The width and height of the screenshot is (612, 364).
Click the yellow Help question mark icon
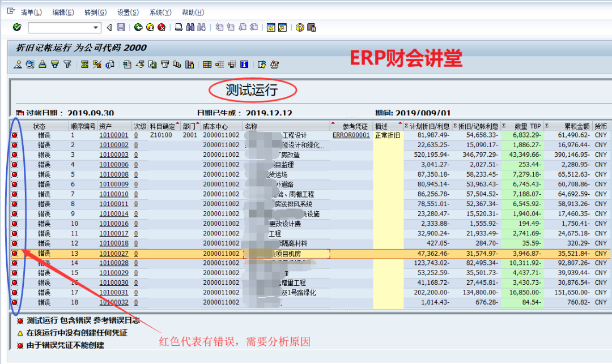coord(300,27)
